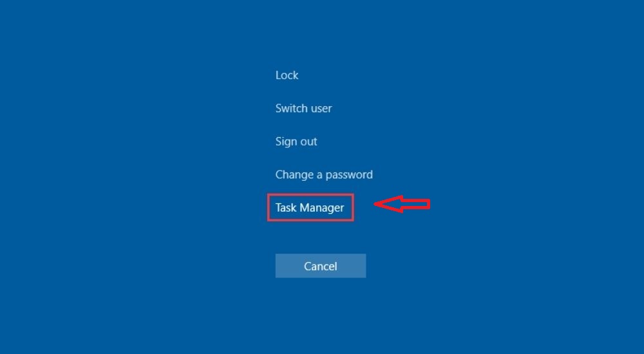The image size is (644, 354).
Task: Click Sign out
Action: tap(296, 142)
